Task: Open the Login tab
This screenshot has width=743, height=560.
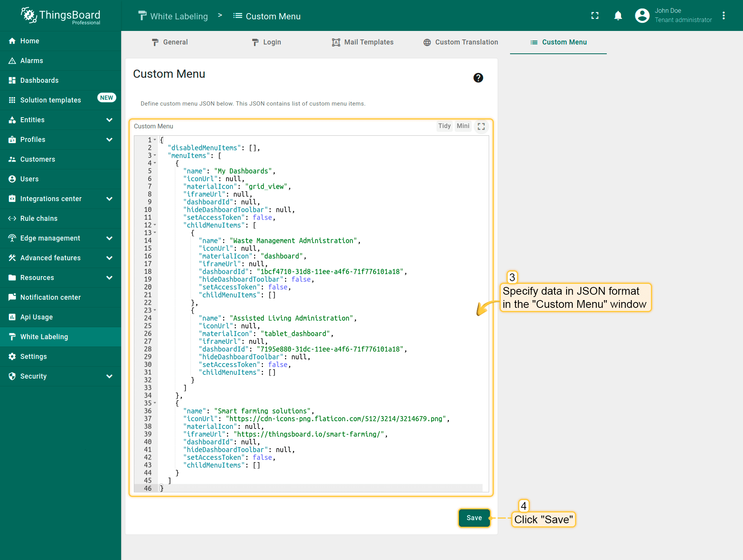Action: pos(266,42)
